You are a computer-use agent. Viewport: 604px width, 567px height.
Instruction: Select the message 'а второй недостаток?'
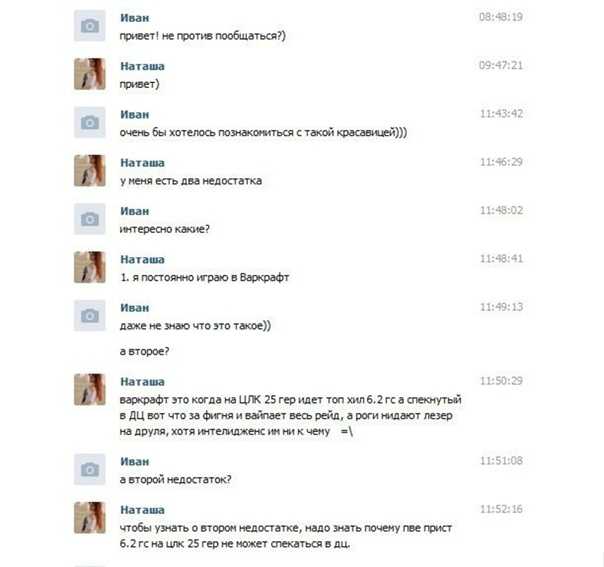[x=176, y=480]
